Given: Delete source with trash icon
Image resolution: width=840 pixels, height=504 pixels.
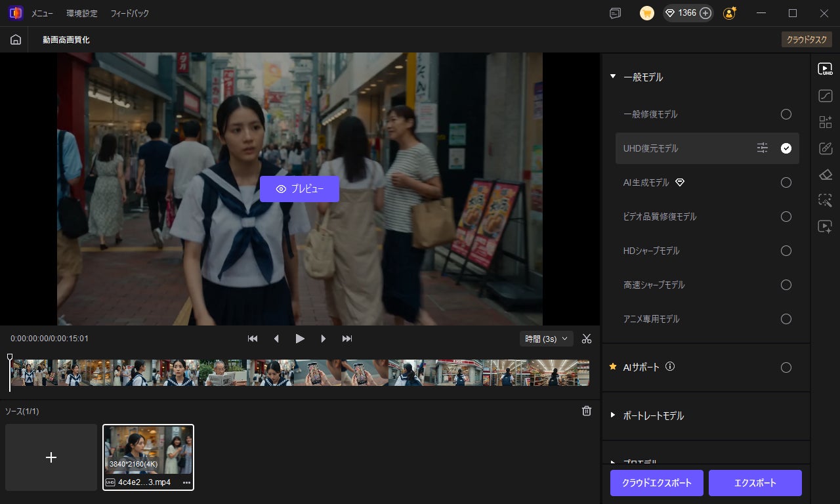Looking at the screenshot, I should click(587, 411).
